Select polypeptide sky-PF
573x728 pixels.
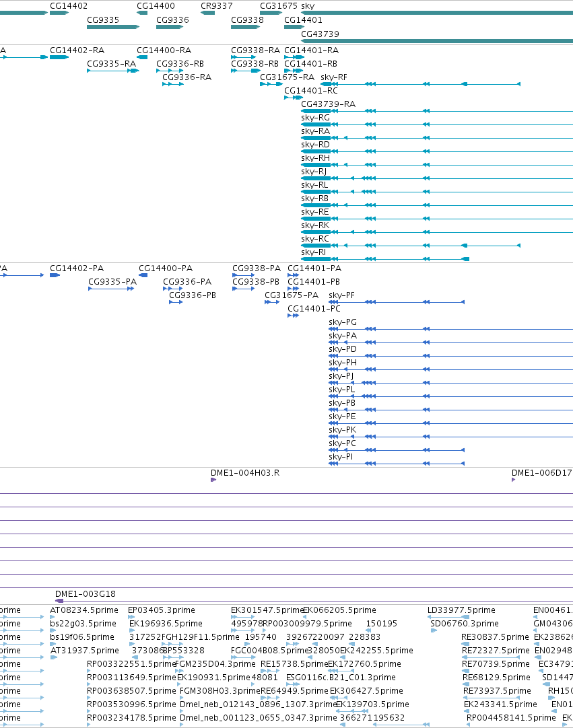[x=341, y=295]
